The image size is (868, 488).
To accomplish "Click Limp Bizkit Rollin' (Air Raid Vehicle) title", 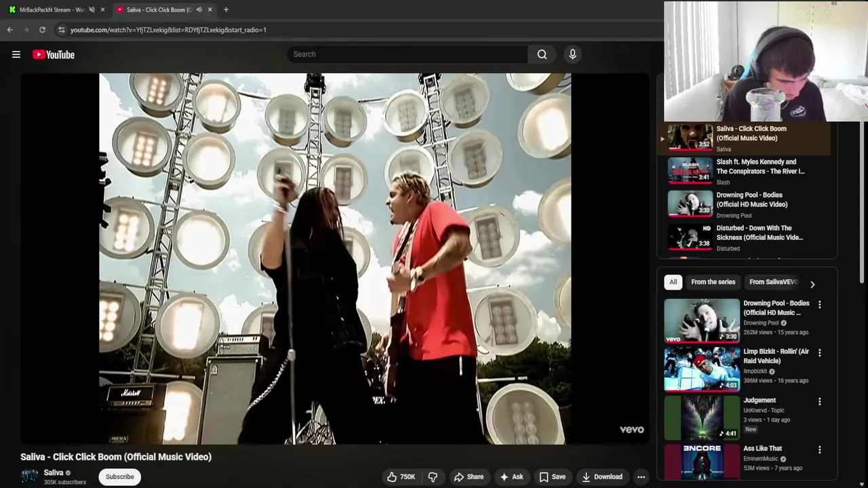I will pyautogui.click(x=776, y=357).
